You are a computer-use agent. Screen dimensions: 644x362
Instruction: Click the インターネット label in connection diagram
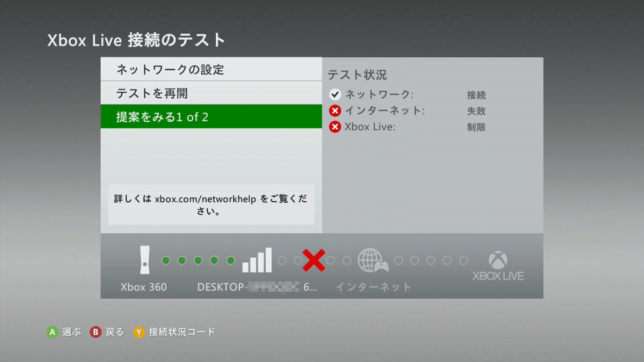pyautogui.click(x=374, y=287)
